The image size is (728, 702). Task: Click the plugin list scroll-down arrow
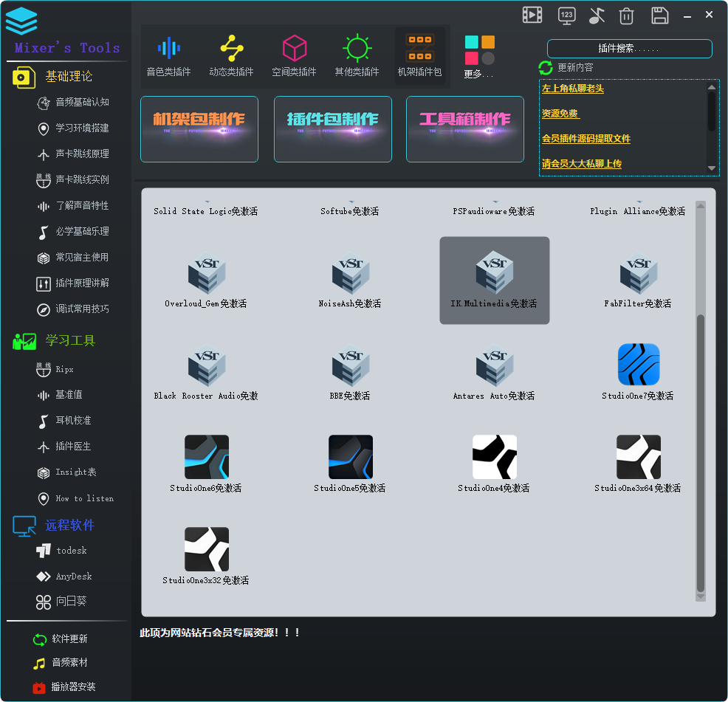pos(701,596)
